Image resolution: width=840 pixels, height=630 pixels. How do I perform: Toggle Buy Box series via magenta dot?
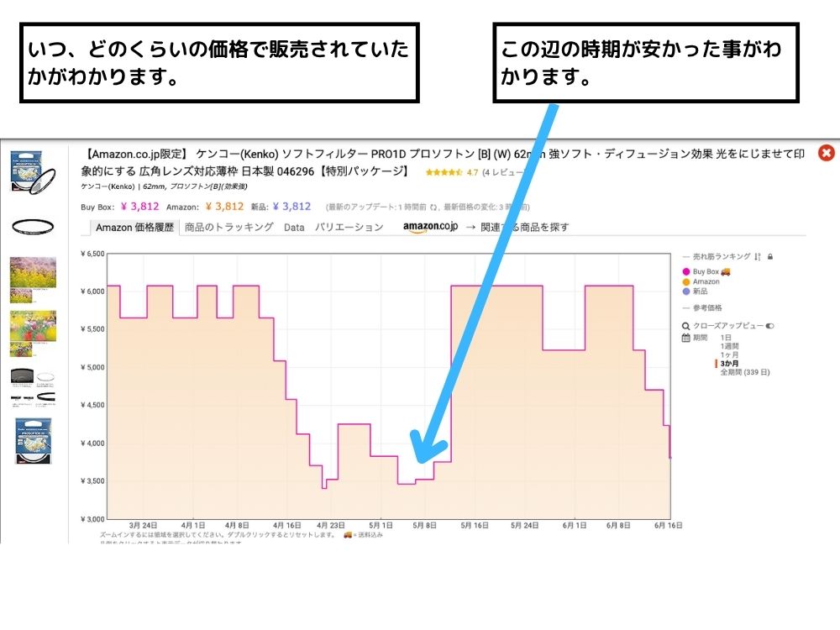[x=685, y=271]
